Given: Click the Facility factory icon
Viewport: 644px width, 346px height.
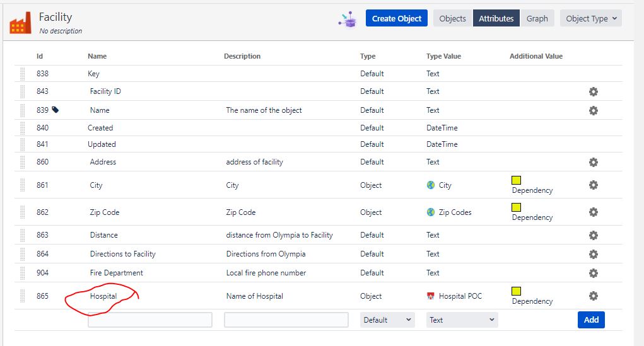Looking at the screenshot, I should [x=20, y=23].
